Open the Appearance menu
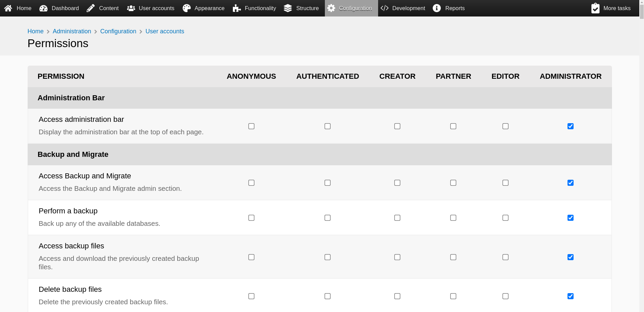Screen dimensions: 644x312 [204, 8]
